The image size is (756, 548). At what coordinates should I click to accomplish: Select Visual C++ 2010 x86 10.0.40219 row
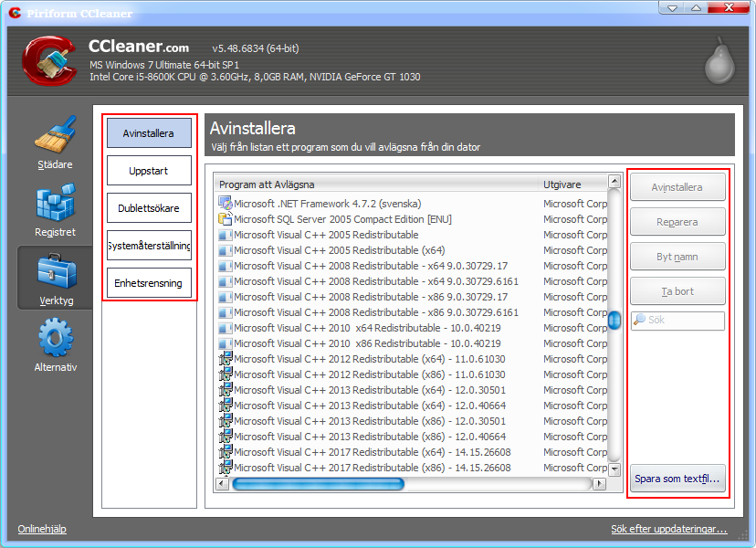pos(413,343)
